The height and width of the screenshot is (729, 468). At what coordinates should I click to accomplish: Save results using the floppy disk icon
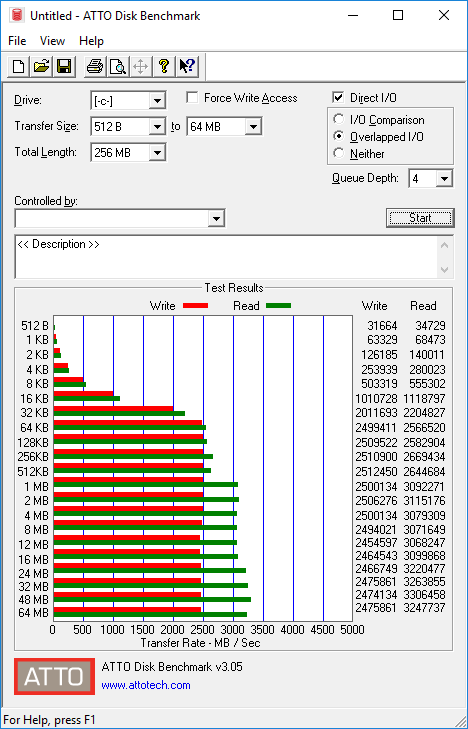[x=64, y=66]
